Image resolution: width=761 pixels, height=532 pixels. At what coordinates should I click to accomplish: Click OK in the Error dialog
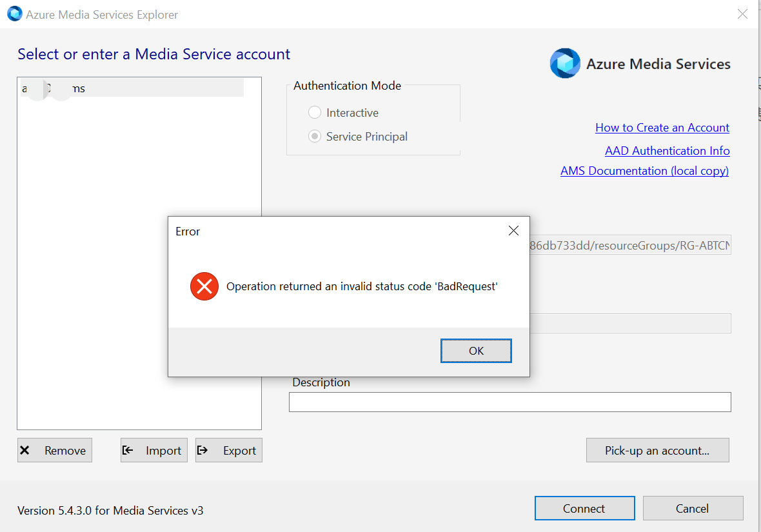[x=476, y=351]
